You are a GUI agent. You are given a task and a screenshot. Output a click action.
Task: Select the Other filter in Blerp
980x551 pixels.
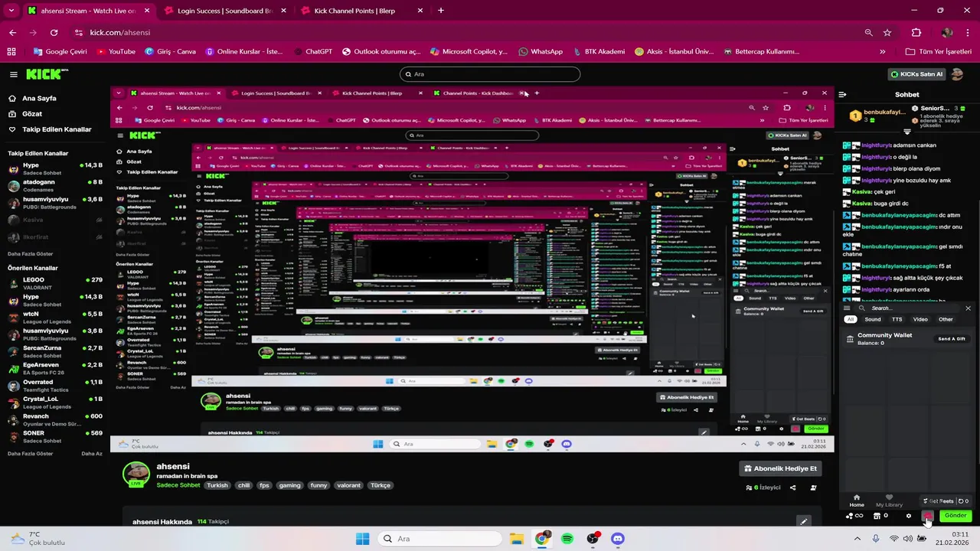pos(946,319)
